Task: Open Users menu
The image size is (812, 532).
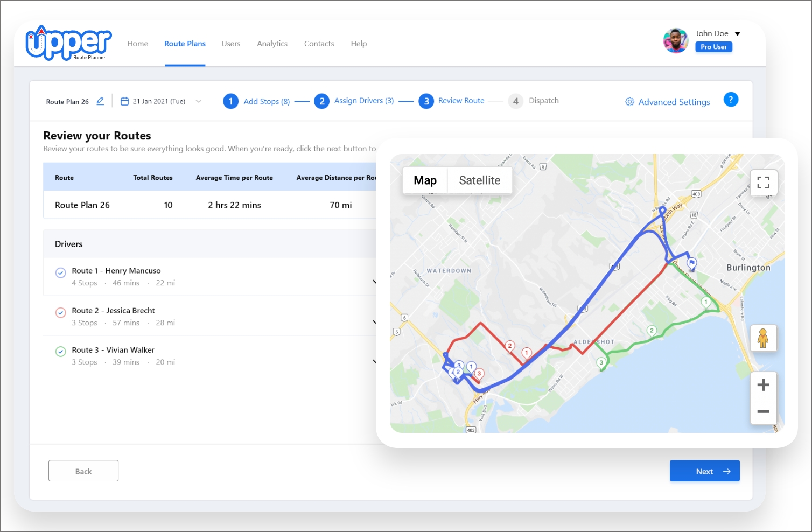Action: point(231,44)
